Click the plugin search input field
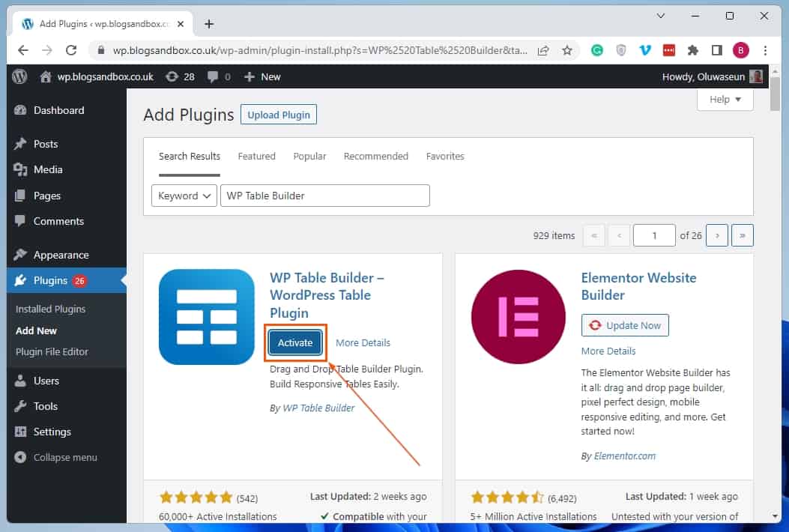This screenshot has height=532, width=789. pos(325,196)
